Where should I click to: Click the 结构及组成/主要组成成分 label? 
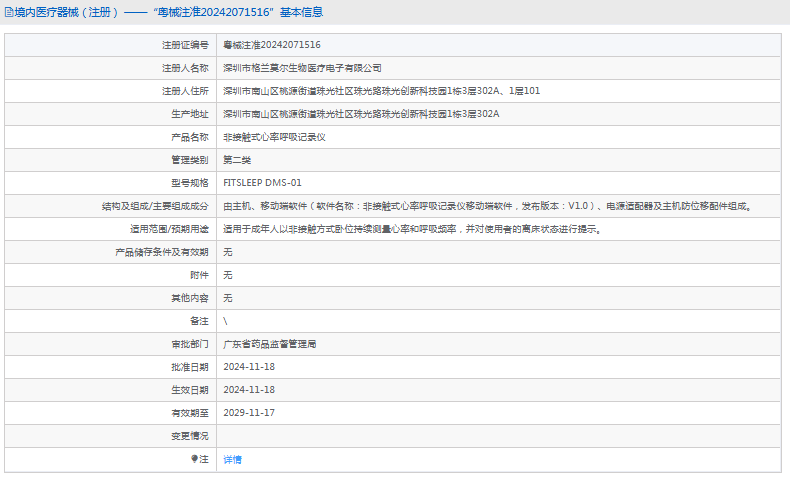155,206
